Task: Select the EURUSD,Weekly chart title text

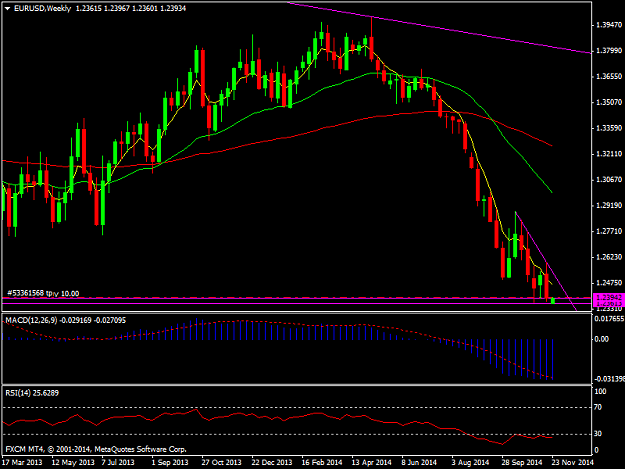Action: (x=42, y=8)
